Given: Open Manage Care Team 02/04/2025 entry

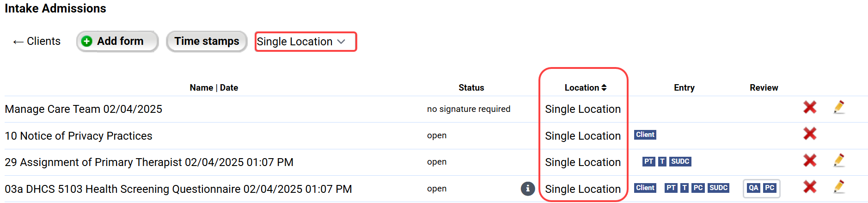Looking at the screenshot, I should [x=83, y=109].
